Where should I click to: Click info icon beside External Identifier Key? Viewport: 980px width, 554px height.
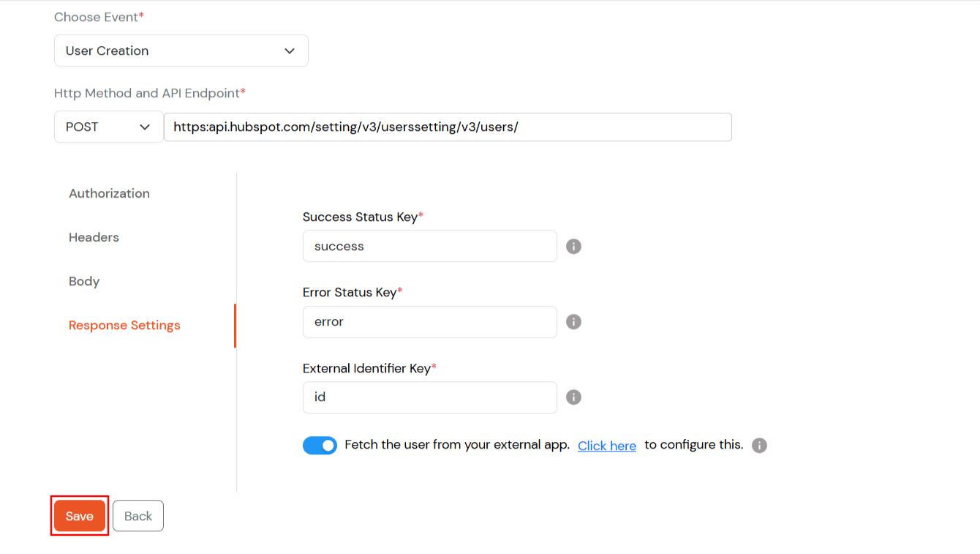tap(574, 397)
